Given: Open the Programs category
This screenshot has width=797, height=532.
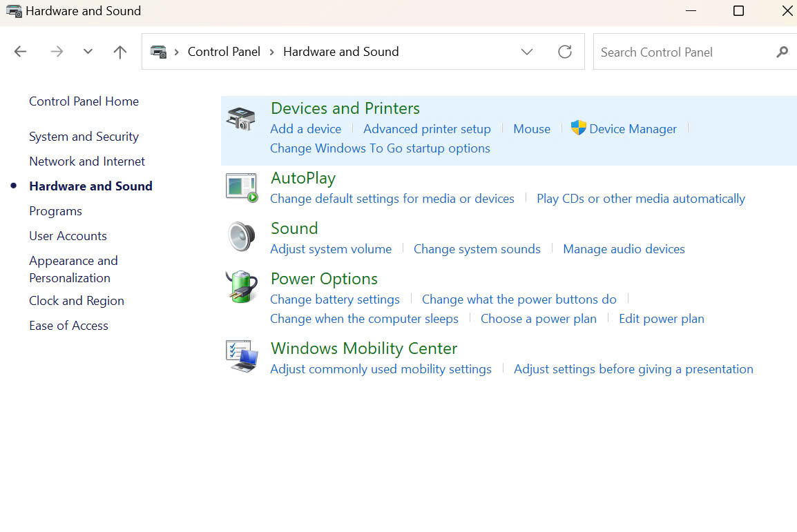Looking at the screenshot, I should (x=55, y=211).
